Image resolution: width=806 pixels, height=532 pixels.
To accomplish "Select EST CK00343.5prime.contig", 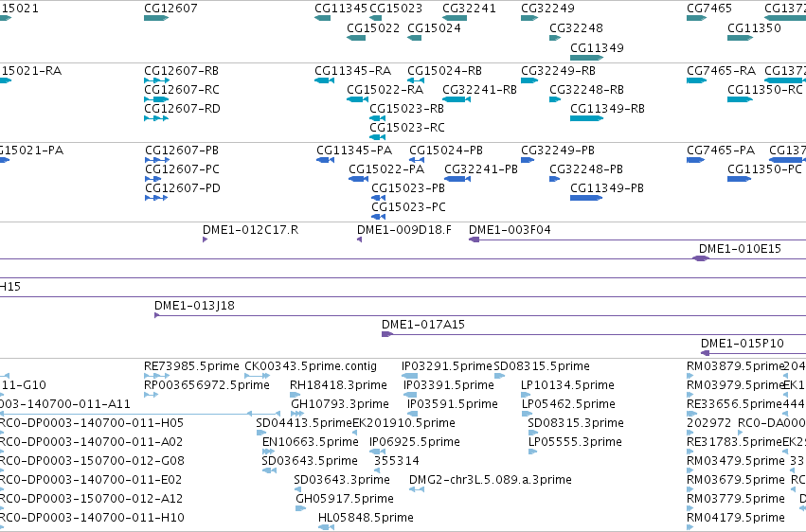I will (311, 366).
